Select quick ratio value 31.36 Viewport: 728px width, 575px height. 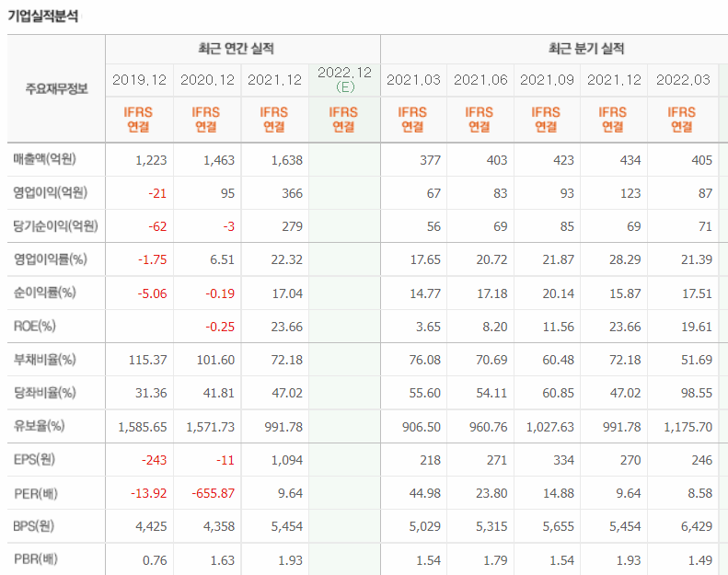pos(151,394)
